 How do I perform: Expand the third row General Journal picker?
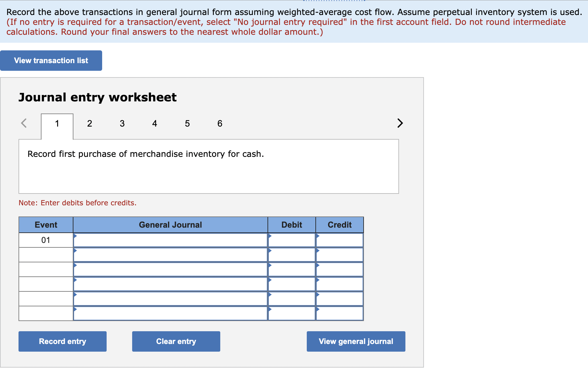(170, 269)
